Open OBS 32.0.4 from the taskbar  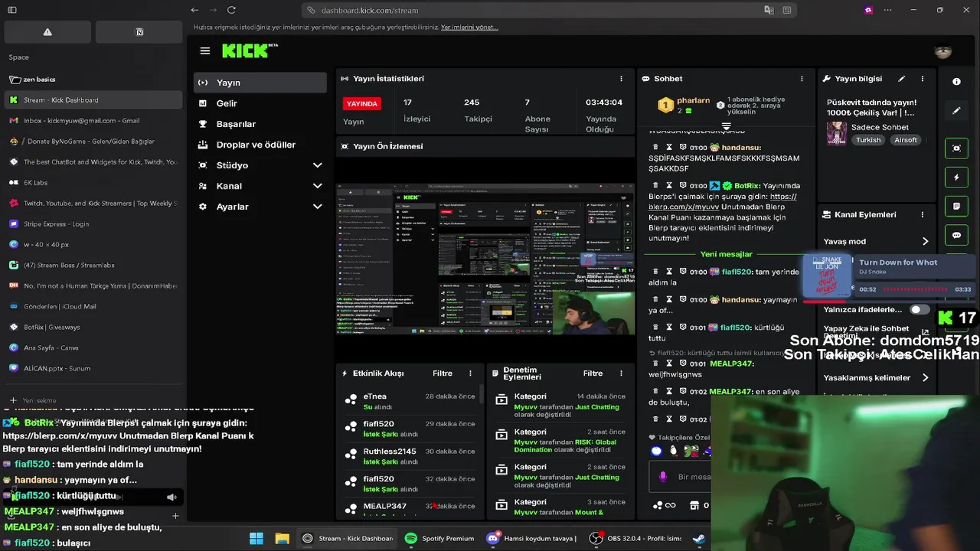[x=635, y=538]
